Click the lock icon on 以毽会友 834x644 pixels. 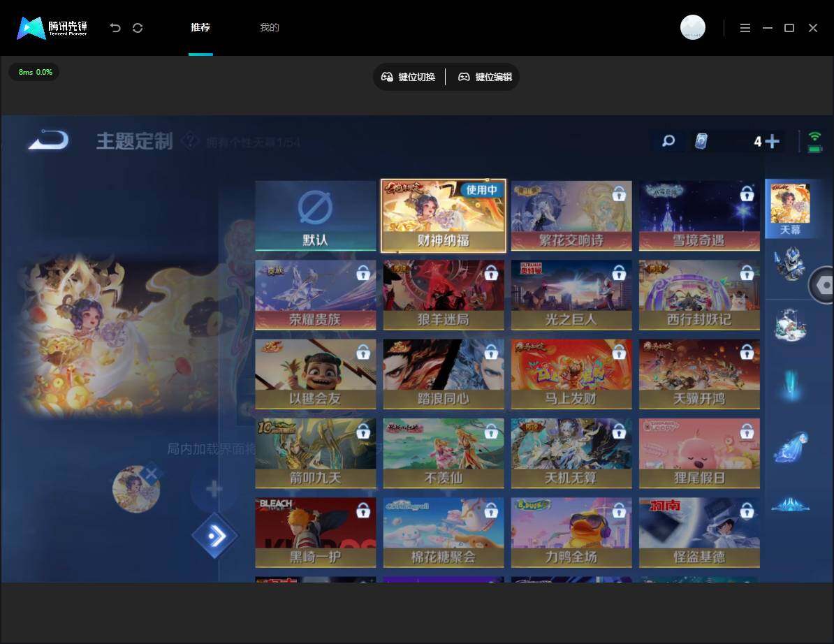click(x=363, y=352)
